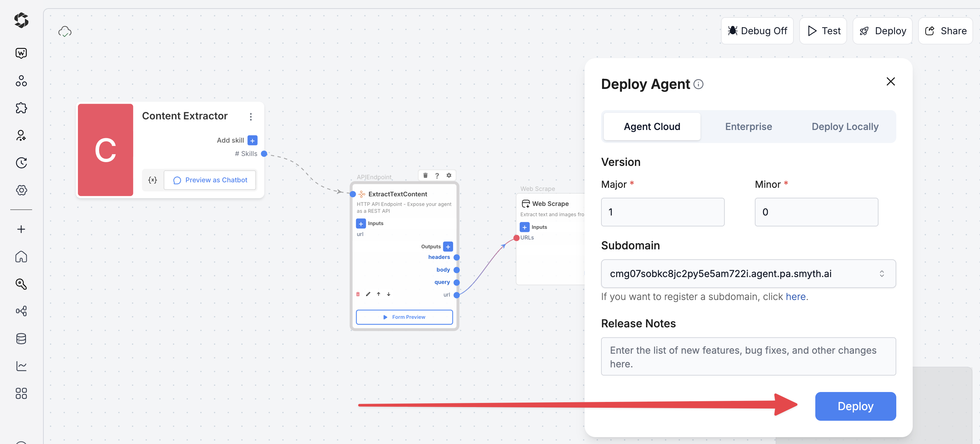The height and width of the screenshot is (444, 980).
Task: Open ExtractTextContent settings gear icon
Action: (449, 175)
